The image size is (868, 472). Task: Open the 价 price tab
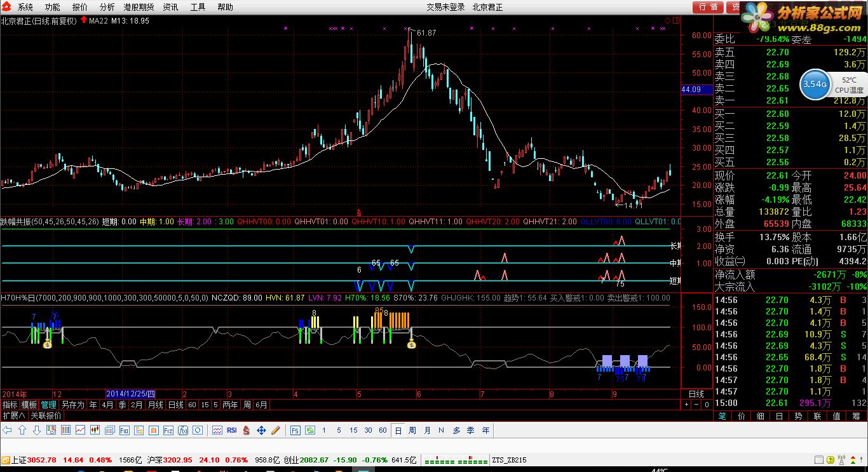[742, 416]
